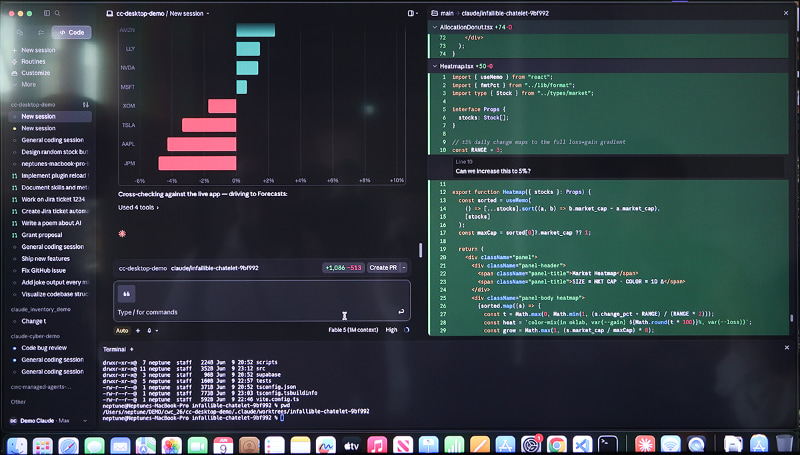The width and height of the screenshot is (800, 455).
Task: Toggle the sidebar panel icon
Action: coord(47,13)
